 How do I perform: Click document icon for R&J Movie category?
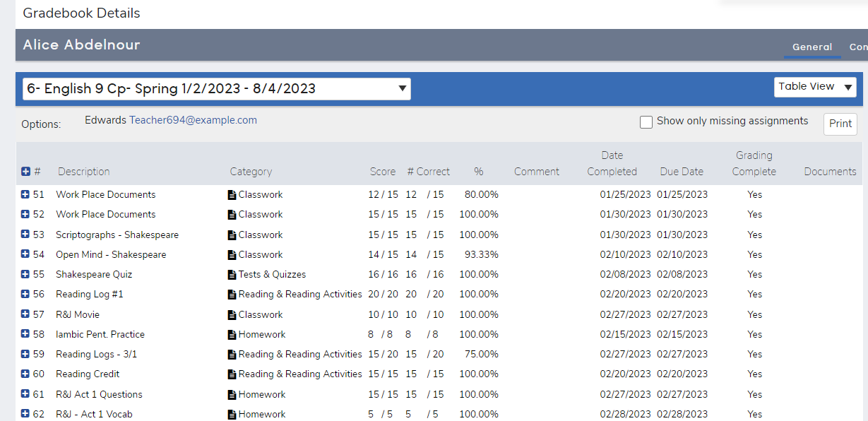pyautogui.click(x=232, y=315)
